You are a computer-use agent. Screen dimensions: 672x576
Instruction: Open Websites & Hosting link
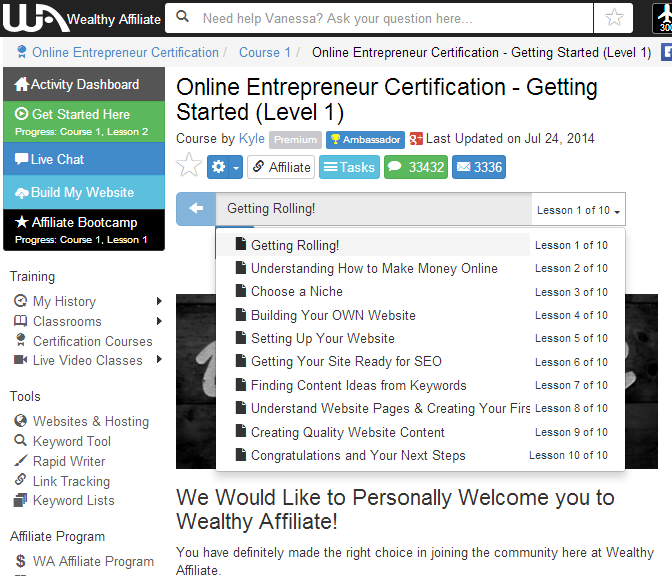91,421
